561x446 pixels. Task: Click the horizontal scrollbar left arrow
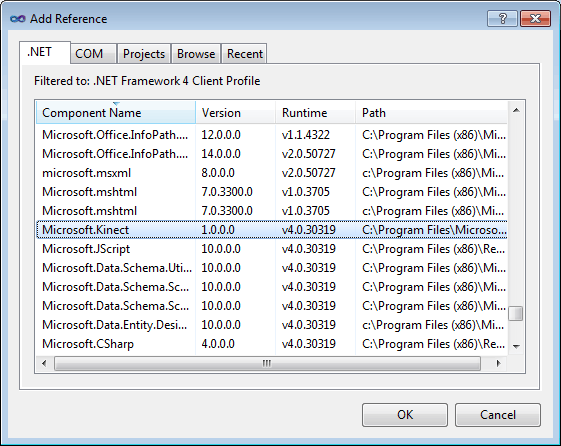tap(44, 364)
